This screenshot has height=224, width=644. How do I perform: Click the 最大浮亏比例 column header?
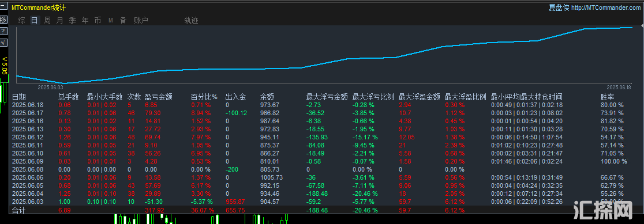pyautogui.click(x=373, y=97)
